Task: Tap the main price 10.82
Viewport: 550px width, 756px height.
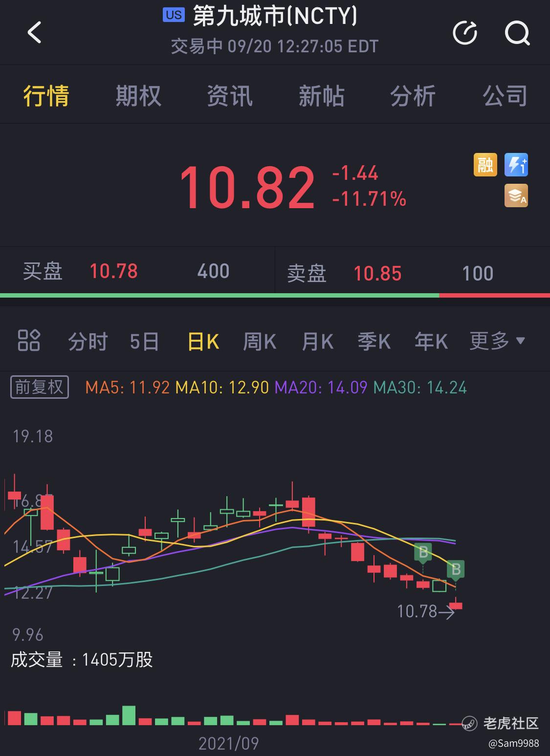Action: 247,188
